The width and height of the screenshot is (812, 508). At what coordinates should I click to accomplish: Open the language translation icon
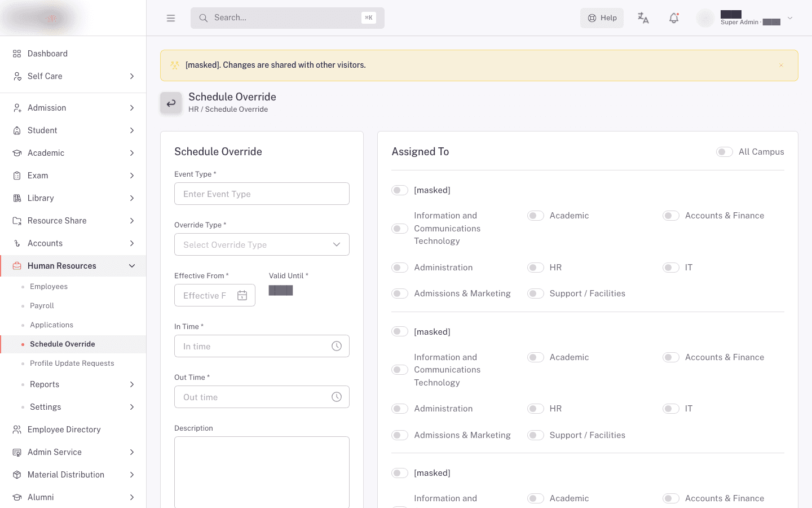click(x=643, y=18)
